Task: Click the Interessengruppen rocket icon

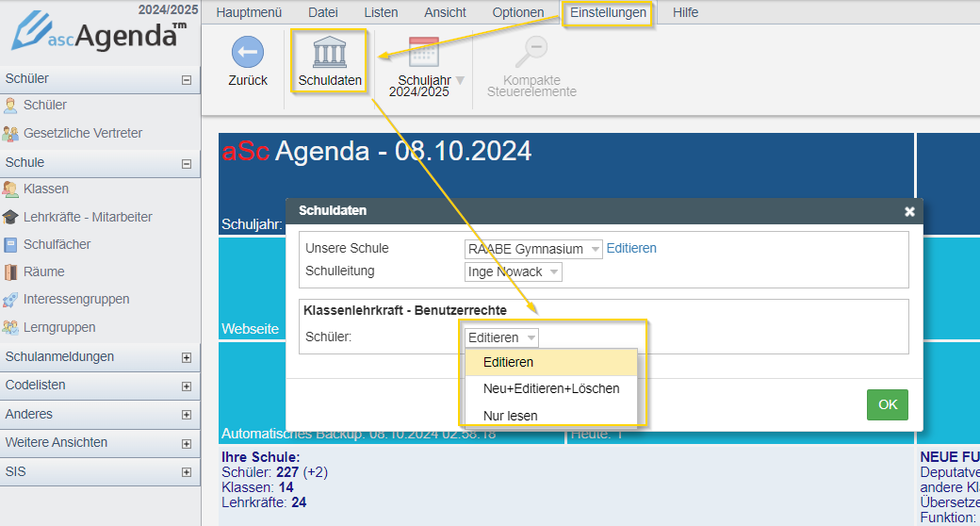Action: (x=10, y=300)
